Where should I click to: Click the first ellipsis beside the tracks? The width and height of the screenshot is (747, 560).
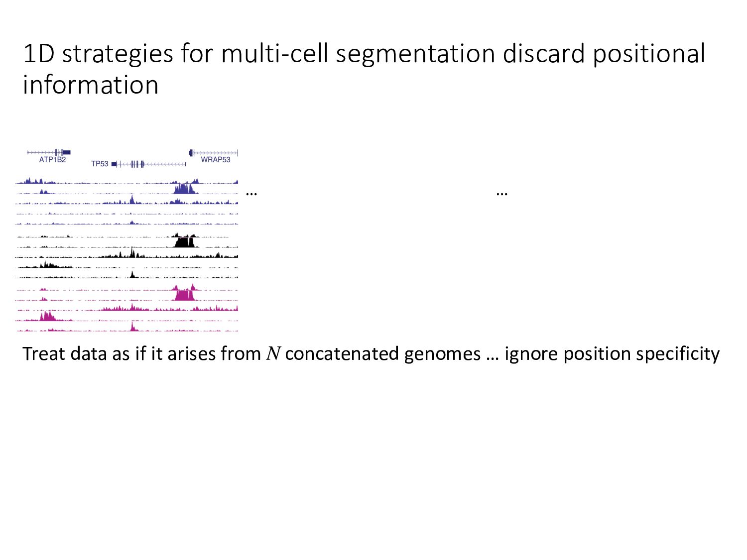coord(251,193)
